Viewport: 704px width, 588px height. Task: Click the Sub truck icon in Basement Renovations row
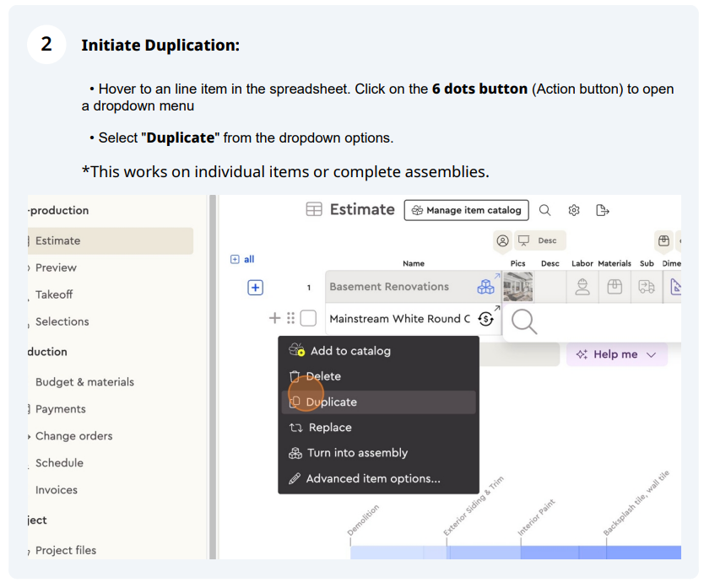coord(646,286)
